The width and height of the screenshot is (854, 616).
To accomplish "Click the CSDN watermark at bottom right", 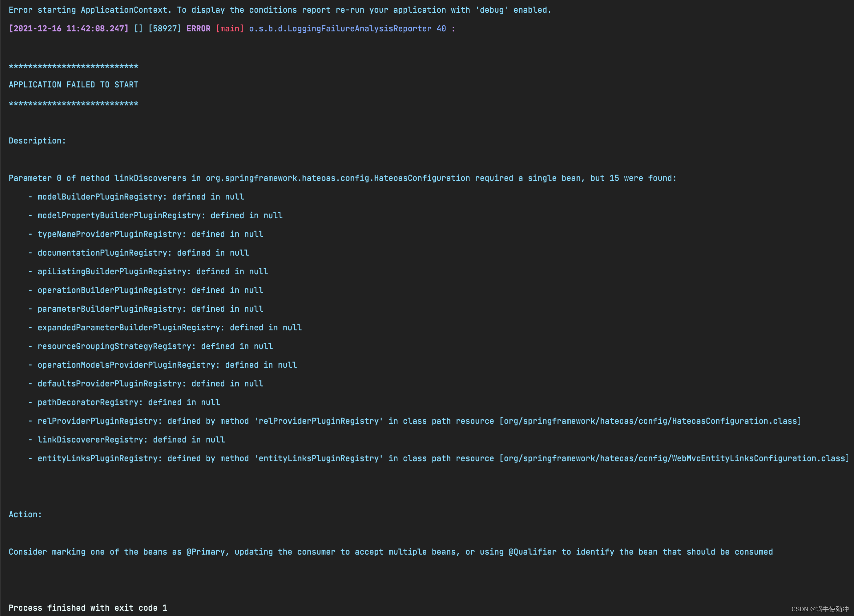I will [820, 609].
